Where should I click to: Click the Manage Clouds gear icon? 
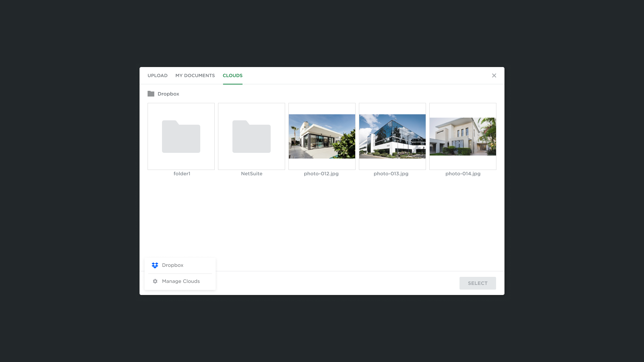tap(155, 282)
